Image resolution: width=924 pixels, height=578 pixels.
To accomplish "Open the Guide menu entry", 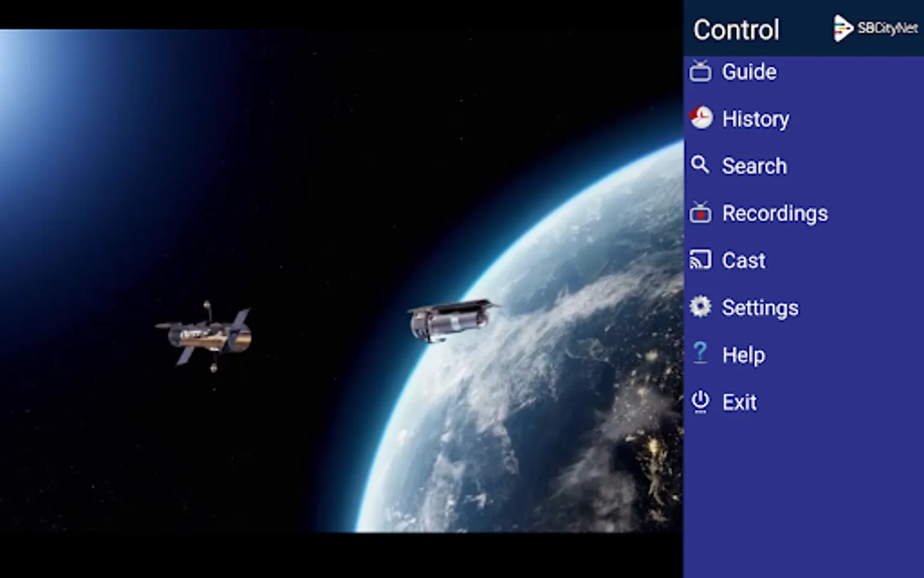I will tap(803, 71).
